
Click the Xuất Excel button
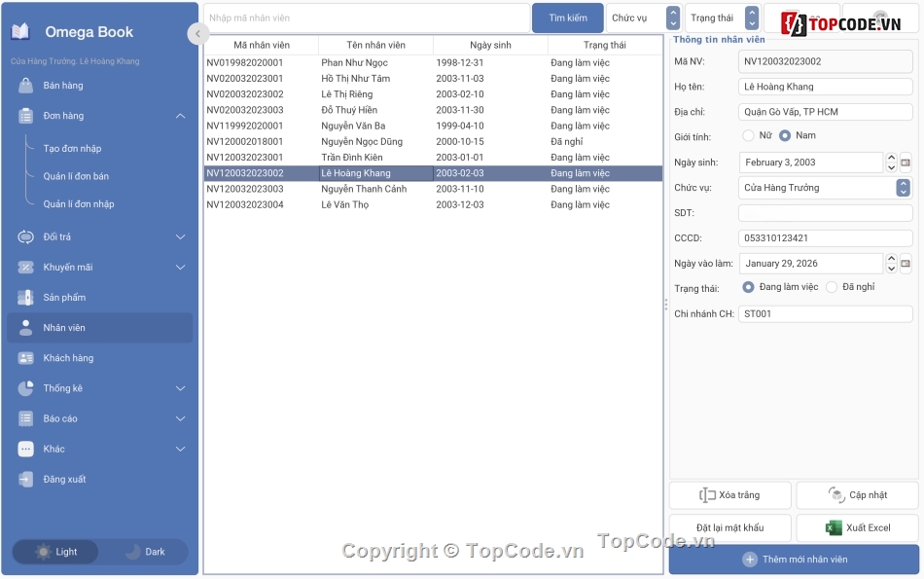[858, 527]
